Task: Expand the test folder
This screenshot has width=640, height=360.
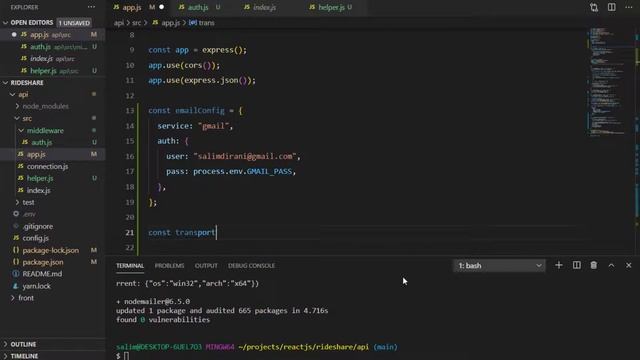Action: [x=17, y=202]
